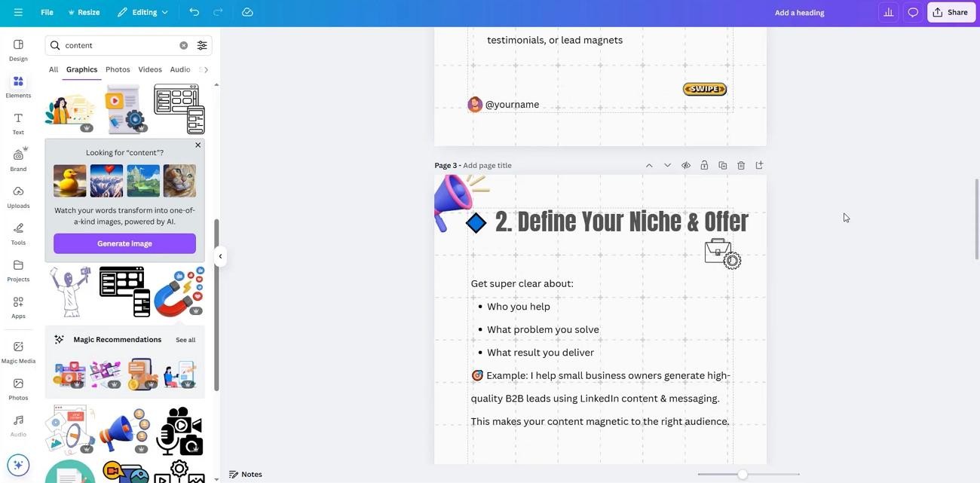The width and height of the screenshot is (980, 483).
Task: Delete Page 3 with the trash icon
Action: [x=741, y=165]
